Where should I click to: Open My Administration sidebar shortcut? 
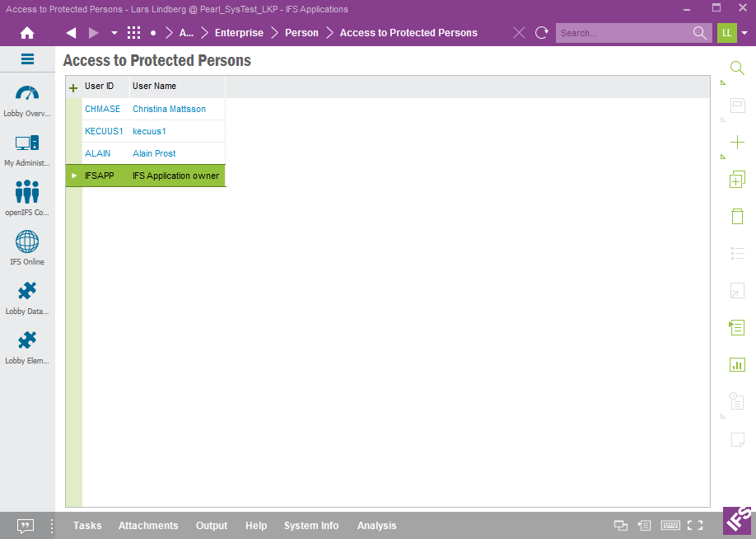click(27, 150)
